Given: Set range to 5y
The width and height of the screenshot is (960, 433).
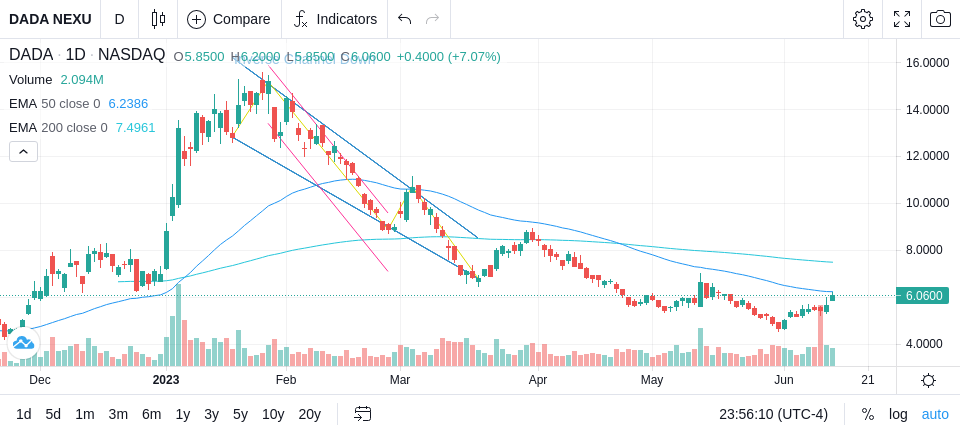Looking at the screenshot, I should [x=240, y=415].
